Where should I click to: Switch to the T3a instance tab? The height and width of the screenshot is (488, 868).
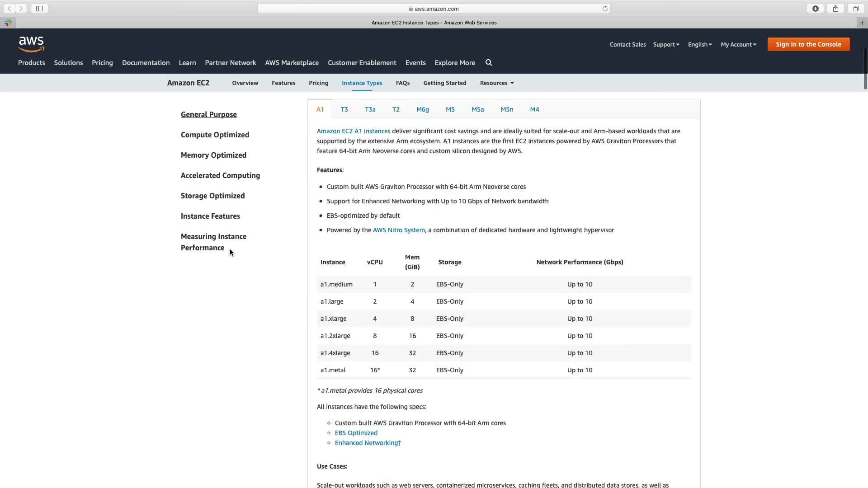[370, 109]
